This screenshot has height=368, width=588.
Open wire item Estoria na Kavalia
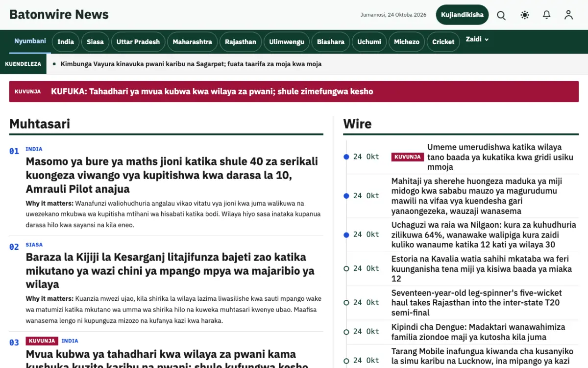[x=482, y=268]
